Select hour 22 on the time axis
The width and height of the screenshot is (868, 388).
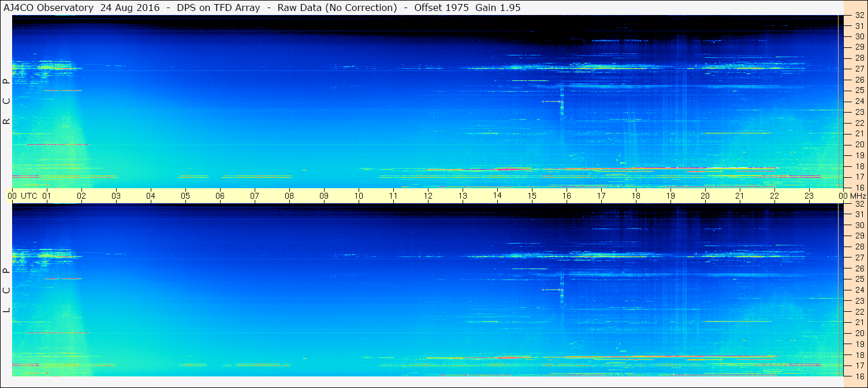[774, 196]
